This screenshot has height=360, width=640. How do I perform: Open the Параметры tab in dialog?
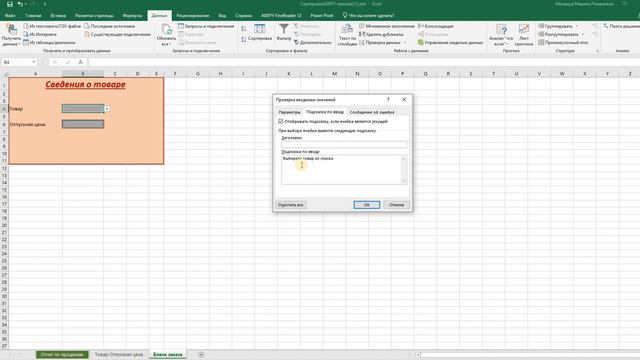coord(289,112)
